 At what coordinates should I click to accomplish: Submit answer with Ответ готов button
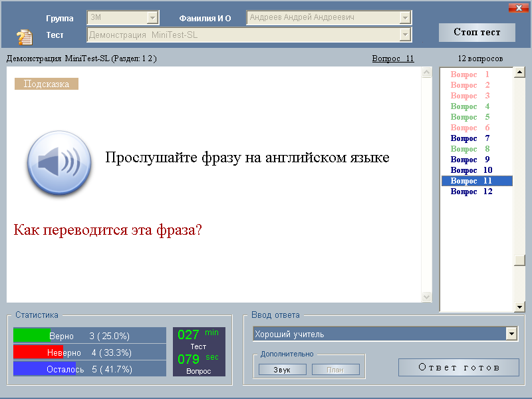click(458, 368)
